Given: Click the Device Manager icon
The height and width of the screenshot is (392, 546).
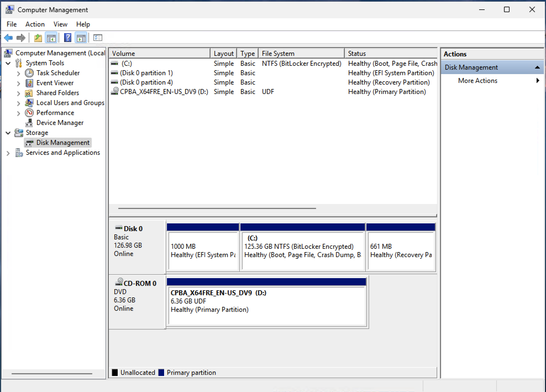Looking at the screenshot, I should [x=29, y=123].
